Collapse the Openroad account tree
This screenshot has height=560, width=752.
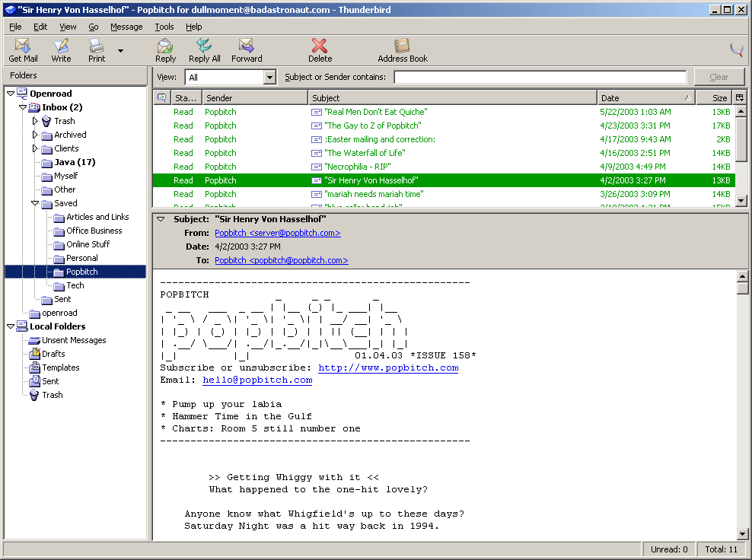[11, 94]
